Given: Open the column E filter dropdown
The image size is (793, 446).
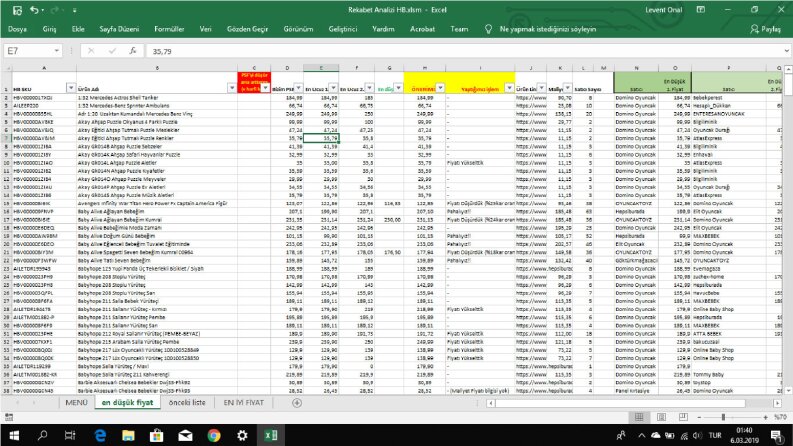Looking at the screenshot, I should pyautogui.click(x=333, y=88).
